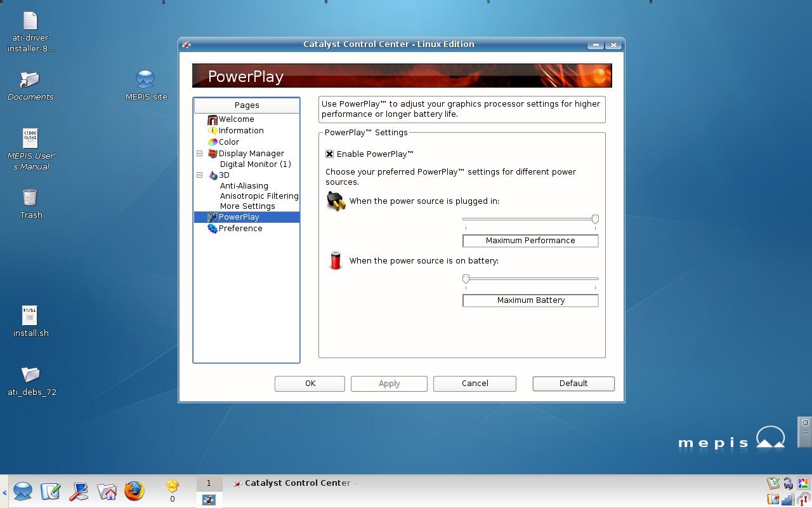Open the Information page
This screenshot has height=508, width=812.
pyautogui.click(x=240, y=131)
